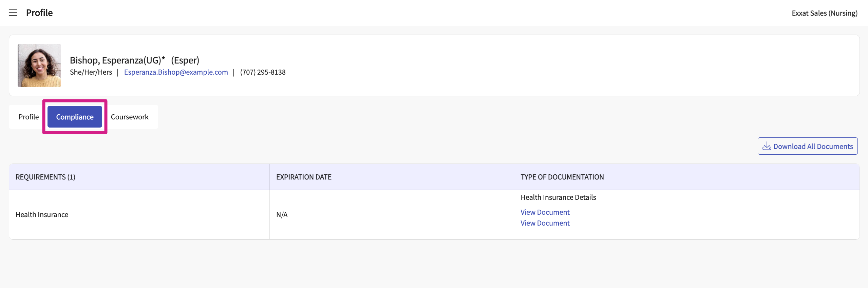The height and width of the screenshot is (288, 868).
Task: Open the first View Document link
Action: 545,212
